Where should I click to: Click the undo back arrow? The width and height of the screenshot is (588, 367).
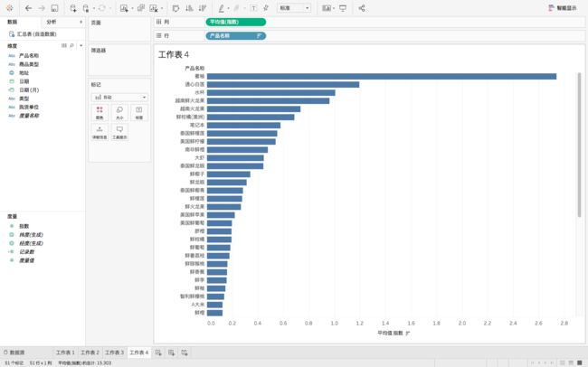29,8
